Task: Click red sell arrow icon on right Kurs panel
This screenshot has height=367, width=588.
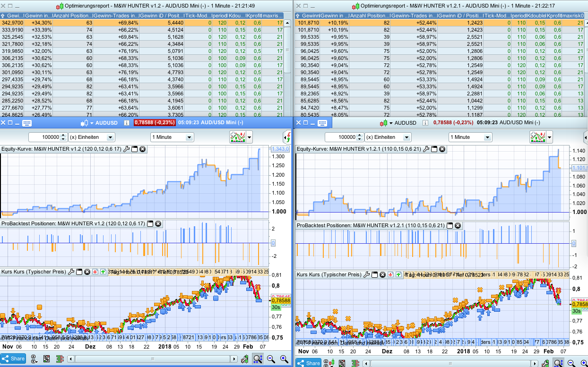Action: [391, 274]
